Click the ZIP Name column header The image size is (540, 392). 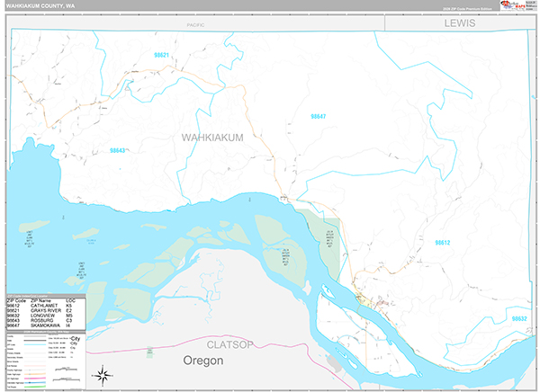(x=40, y=300)
